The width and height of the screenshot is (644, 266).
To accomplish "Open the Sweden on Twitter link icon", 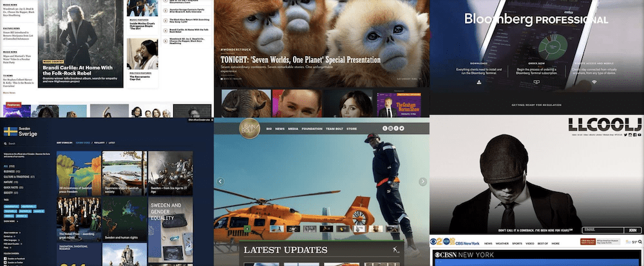I will click(5, 263).
